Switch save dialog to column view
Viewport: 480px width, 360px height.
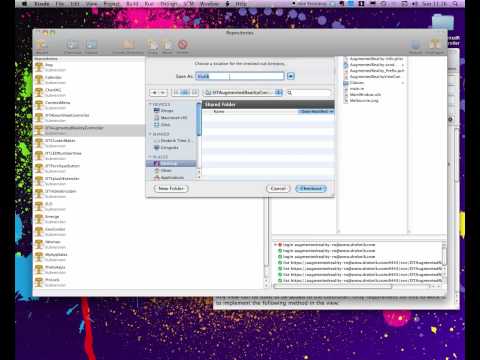coord(194,92)
